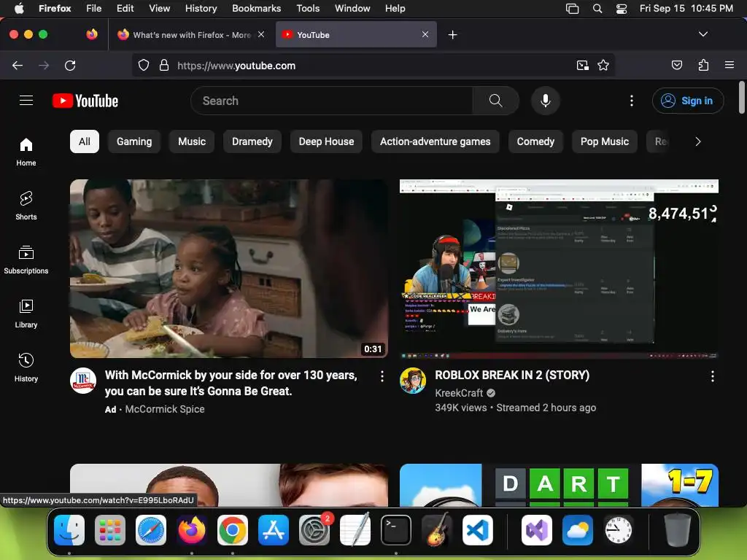The height and width of the screenshot is (560, 747).
Task: Launch Safari from the Dock
Action: pyautogui.click(x=151, y=530)
